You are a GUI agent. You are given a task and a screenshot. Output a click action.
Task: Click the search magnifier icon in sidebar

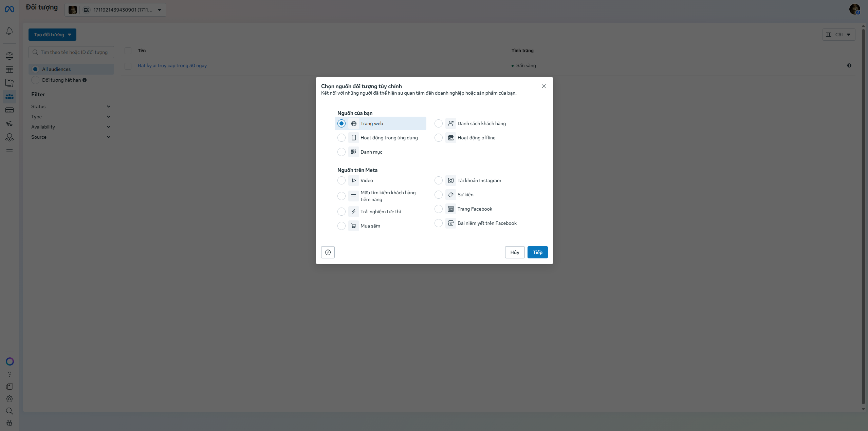pyautogui.click(x=10, y=411)
